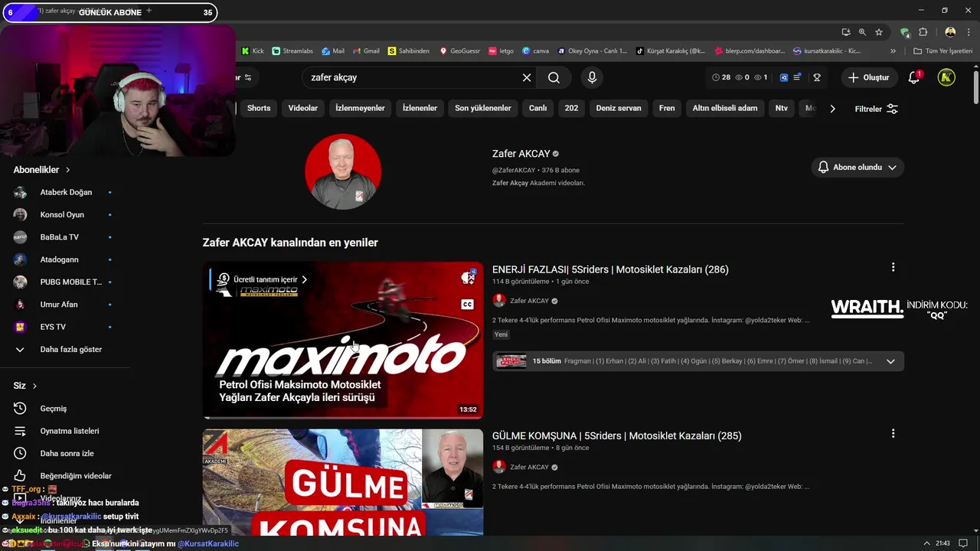
Task: Select the İzlenmeyenler filter chip
Action: (x=360, y=108)
